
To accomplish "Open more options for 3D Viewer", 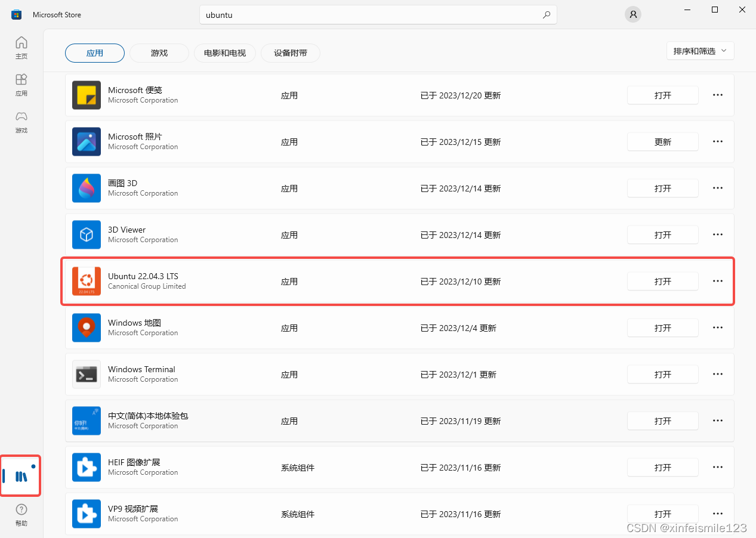I will pos(718,234).
